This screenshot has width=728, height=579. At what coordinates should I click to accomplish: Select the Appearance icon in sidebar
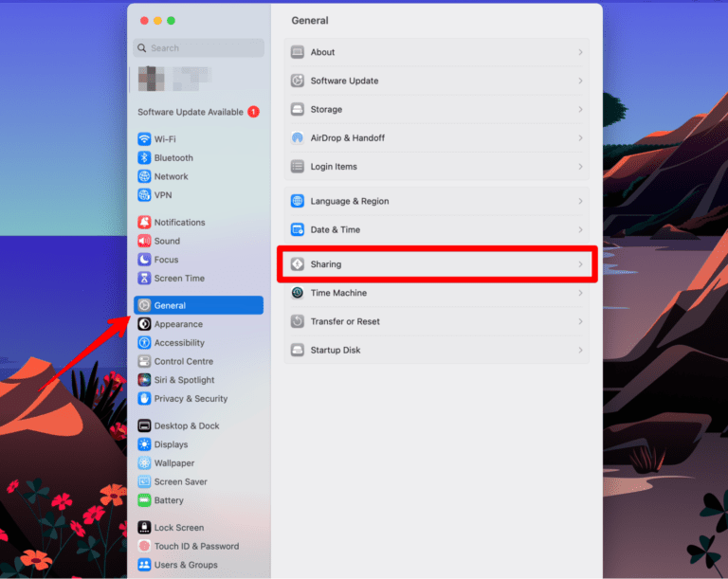pos(144,324)
